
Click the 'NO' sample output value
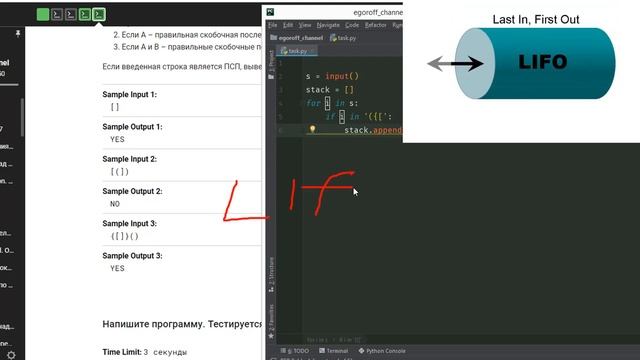115,204
